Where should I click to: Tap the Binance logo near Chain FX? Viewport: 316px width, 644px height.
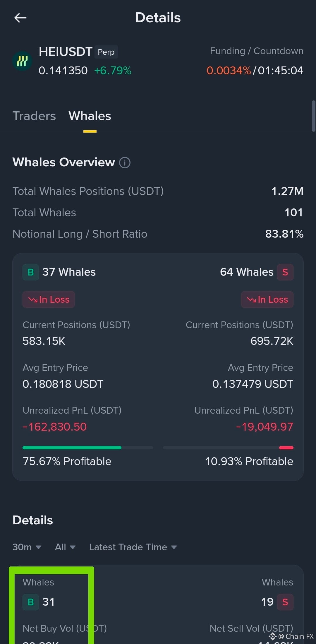[273, 636]
